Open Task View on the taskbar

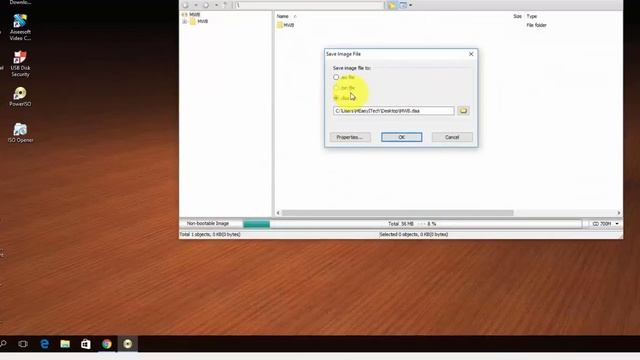tap(23, 344)
